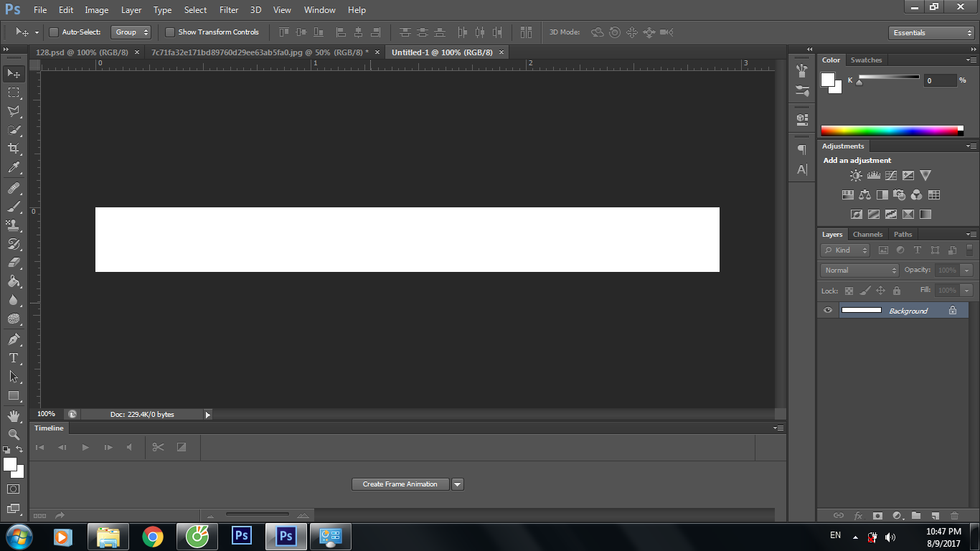Open the Essentials workspace dropdown
This screenshot has height=551, width=980.
(930, 33)
